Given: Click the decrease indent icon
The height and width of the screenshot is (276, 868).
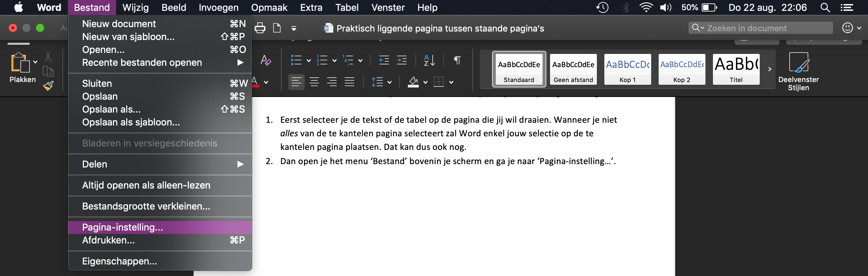Looking at the screenshot, I should coord(384,60).
